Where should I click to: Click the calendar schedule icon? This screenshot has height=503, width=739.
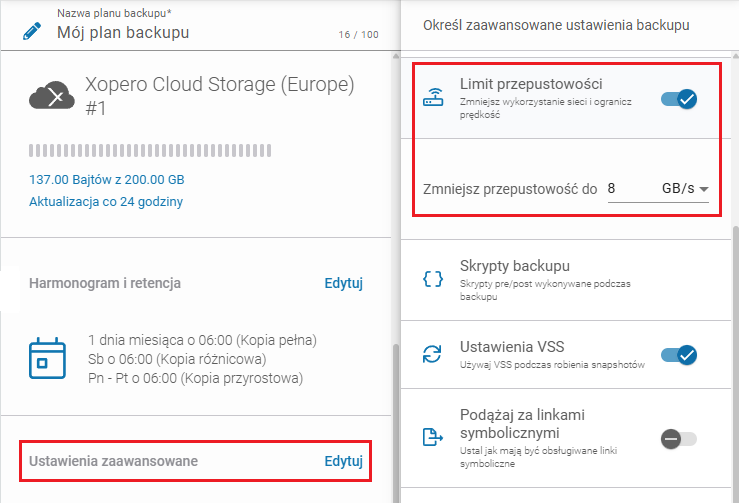(x=47, y=357)
